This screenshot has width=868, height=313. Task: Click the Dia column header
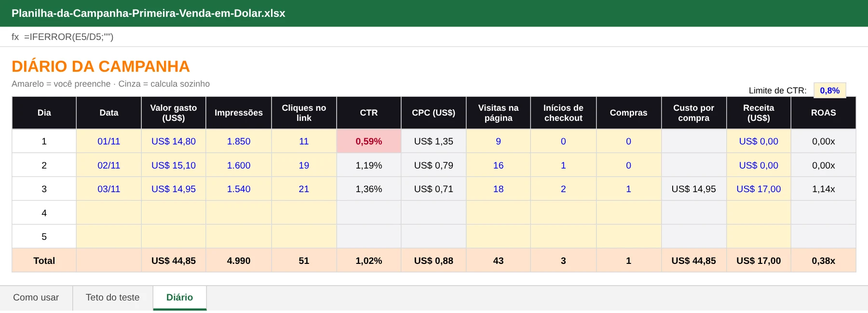click(44, 113)
